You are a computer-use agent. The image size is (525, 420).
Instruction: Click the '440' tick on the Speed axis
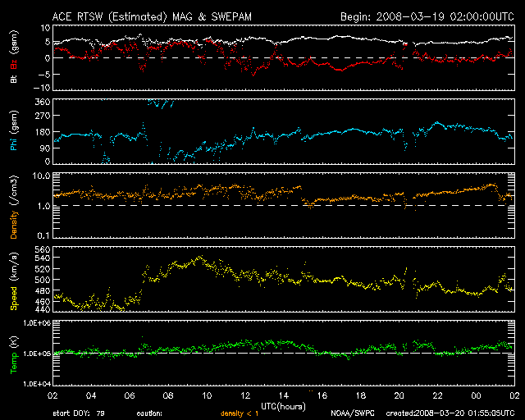coord(43,309)
